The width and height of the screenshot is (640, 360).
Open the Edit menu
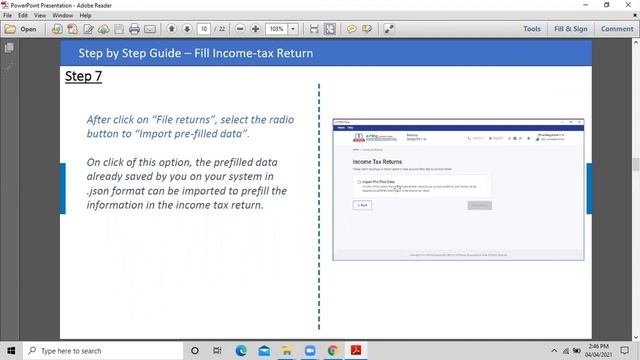coord(23,16)
